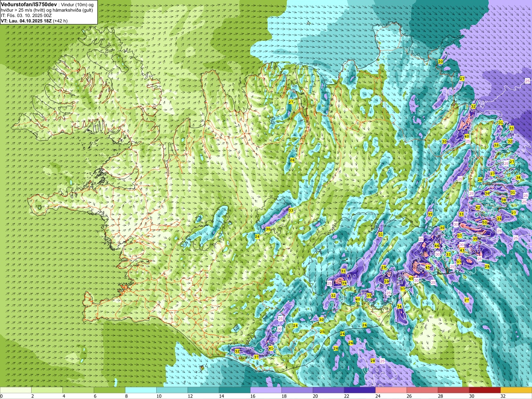Screen dimensions: 532x399
Task: Click the legend scale tick label 28
Action: [x=441, y=397]
